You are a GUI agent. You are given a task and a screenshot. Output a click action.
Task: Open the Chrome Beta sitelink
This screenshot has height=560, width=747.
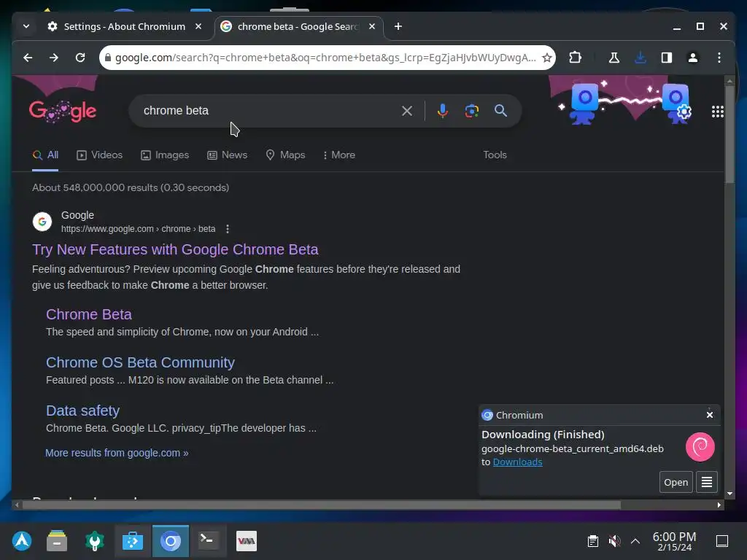(88, 314)
